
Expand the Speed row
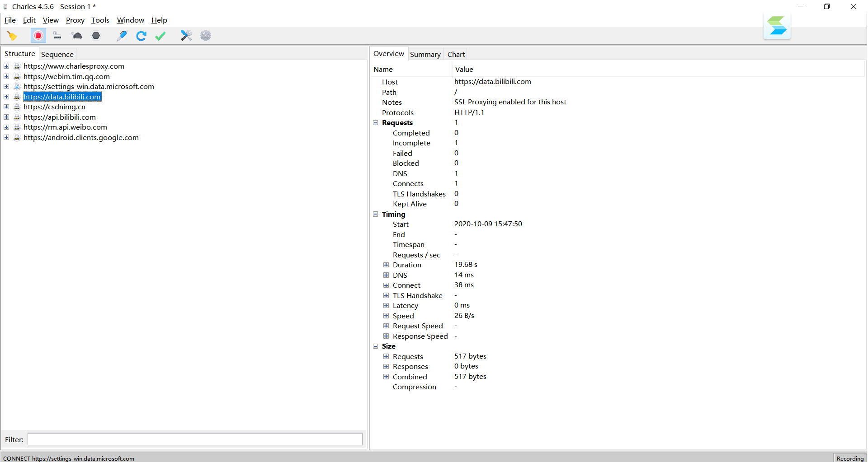[x=386, y=316]
